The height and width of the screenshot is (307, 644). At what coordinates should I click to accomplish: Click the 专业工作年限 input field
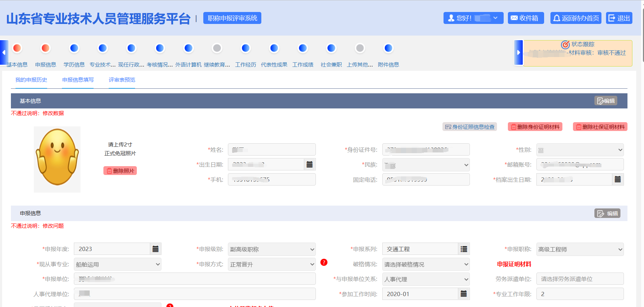click(x=580, y=294)
